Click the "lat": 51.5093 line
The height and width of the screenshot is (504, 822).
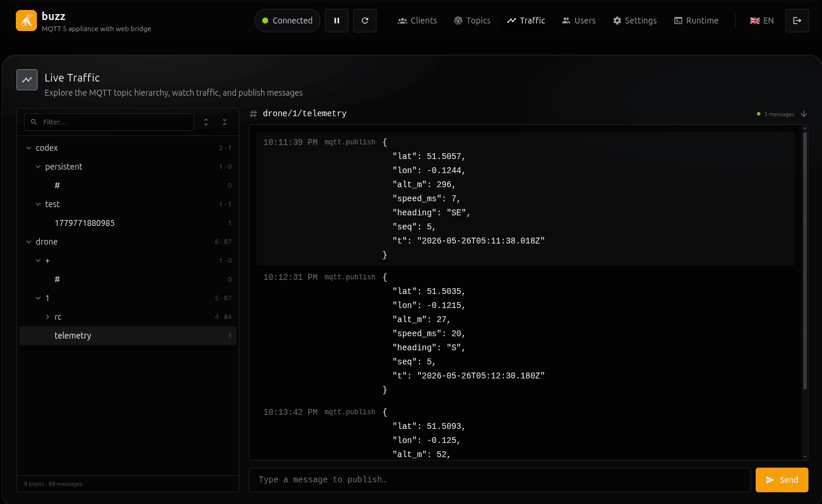429,426
